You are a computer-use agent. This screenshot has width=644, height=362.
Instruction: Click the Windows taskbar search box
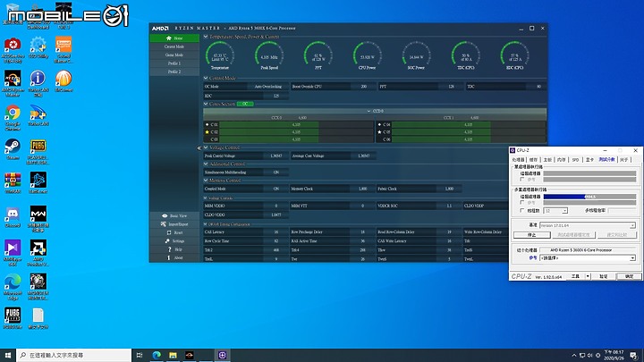pyautogui.click(x=74, y=355)
